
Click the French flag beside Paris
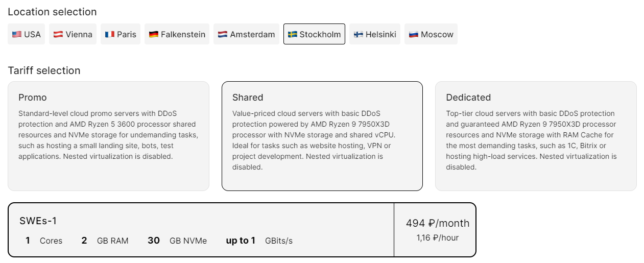pos(110,35)
